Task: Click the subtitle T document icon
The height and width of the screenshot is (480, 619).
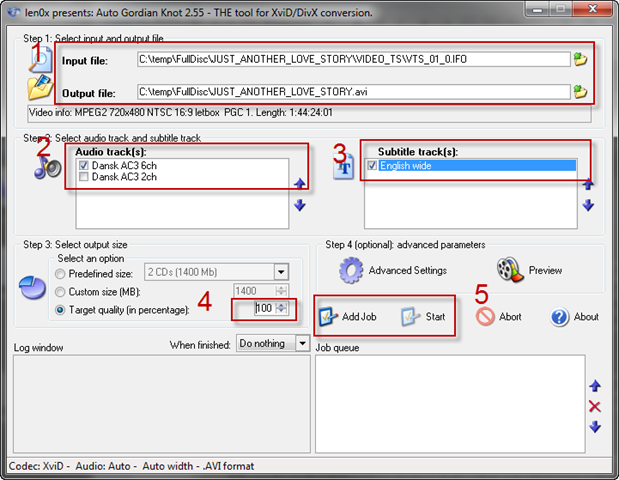Action: coord(344,168)
